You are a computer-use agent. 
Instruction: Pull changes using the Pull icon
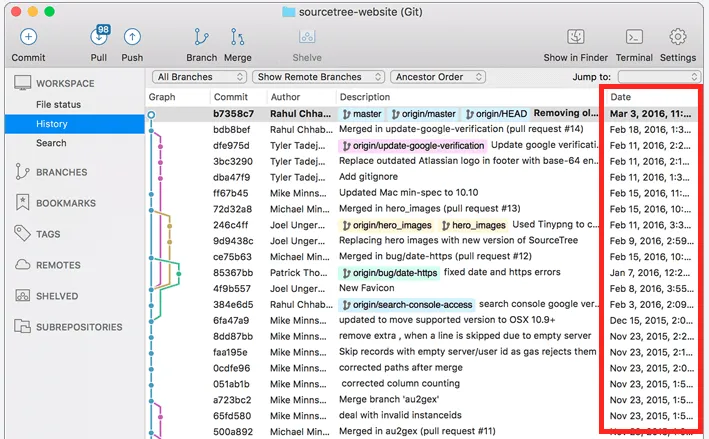[99, 38]
